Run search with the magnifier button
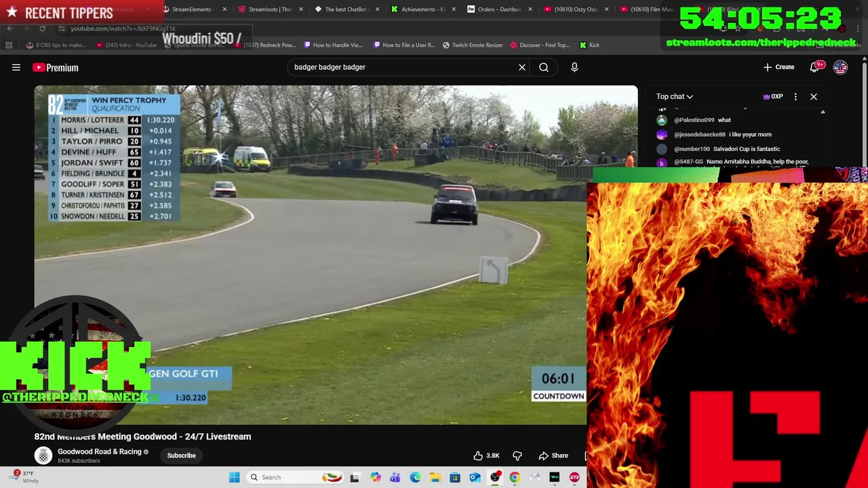Viewport: 868px width, 488px height. coord(544,67)
